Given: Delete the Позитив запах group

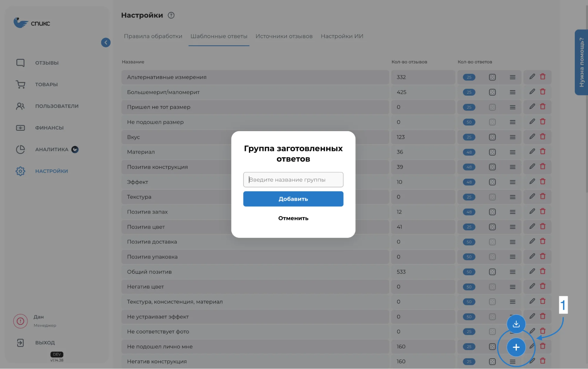Looking at the screenshot, I should pos(543,212).
